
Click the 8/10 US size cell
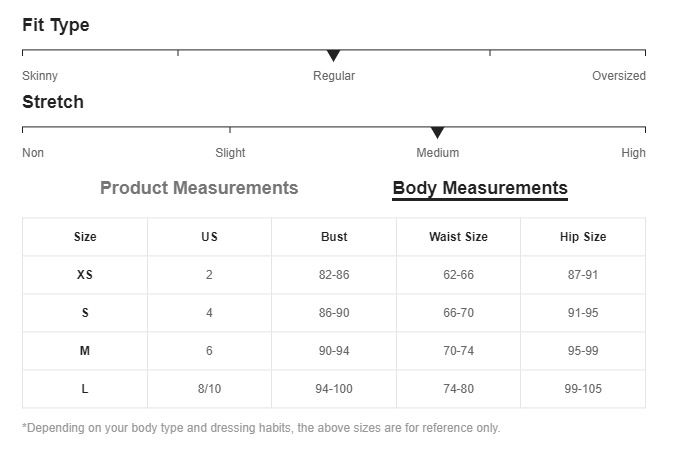(x=209, y=389)
